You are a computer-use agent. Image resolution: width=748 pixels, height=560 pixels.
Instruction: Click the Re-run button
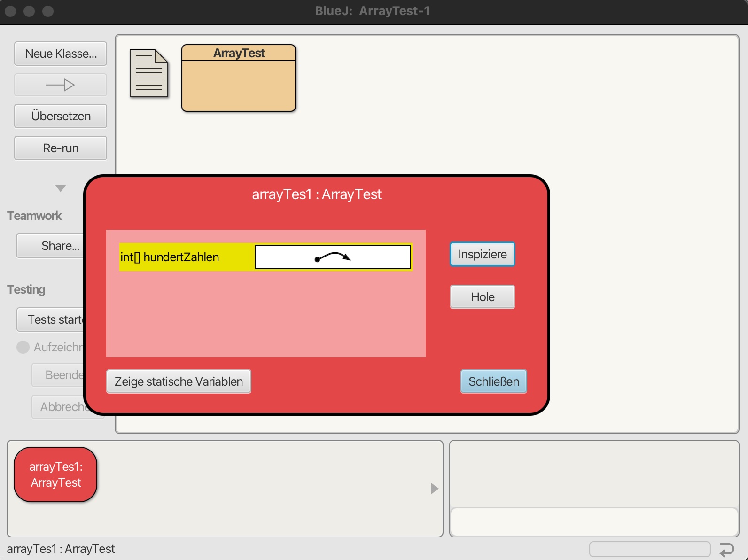click(61, 148)
